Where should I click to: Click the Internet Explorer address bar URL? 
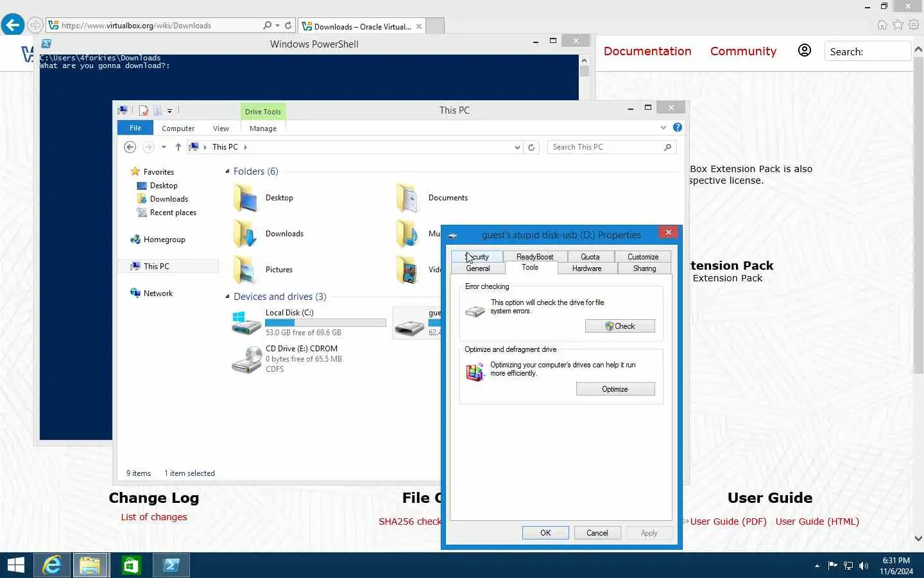pyautogui.click(x=136, y=26)
